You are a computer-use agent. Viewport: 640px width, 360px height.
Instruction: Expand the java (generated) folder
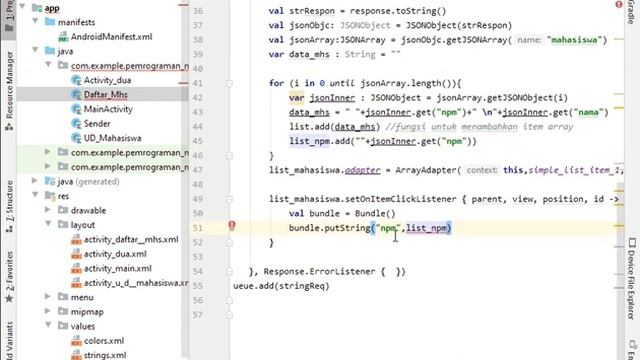36,180
